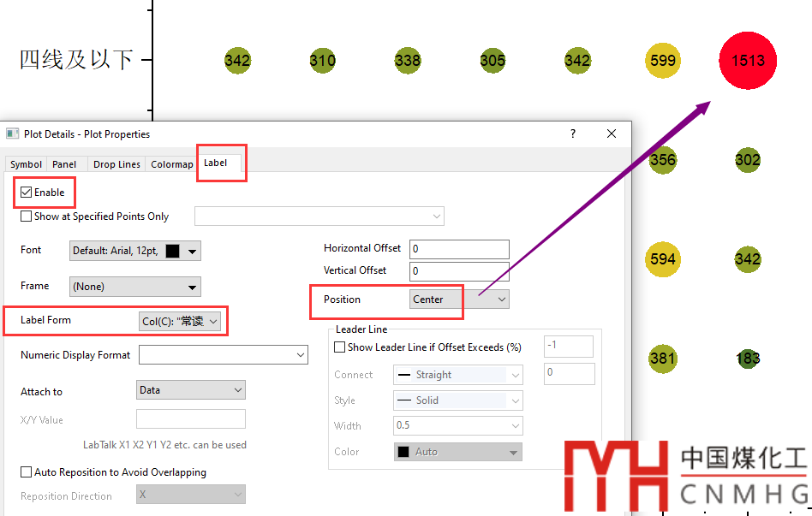Switch to the Drop Lines tab
Screen dimensions: 812x516
[x=116, y=164]
